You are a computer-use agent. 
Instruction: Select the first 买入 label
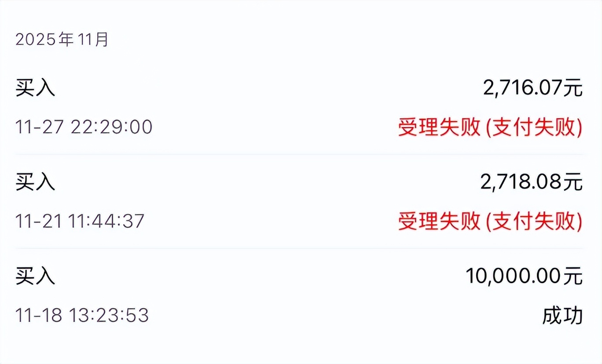click(x=35, y=88)
